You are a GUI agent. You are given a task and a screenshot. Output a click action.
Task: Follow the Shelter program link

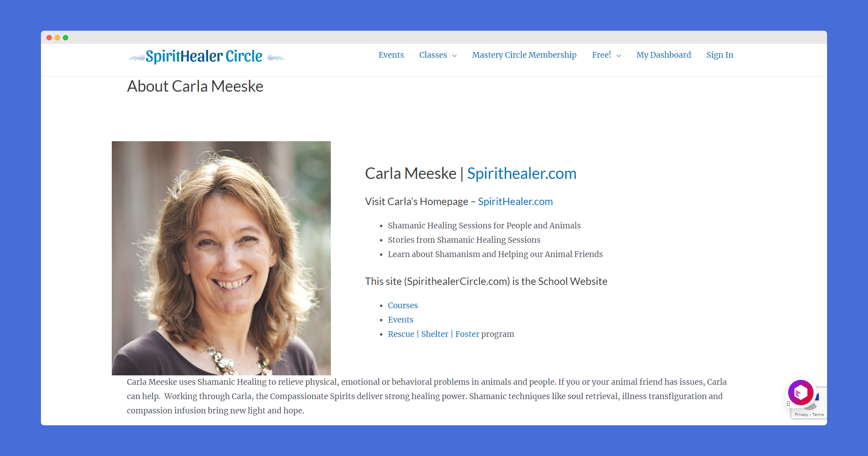pos(434,334)
